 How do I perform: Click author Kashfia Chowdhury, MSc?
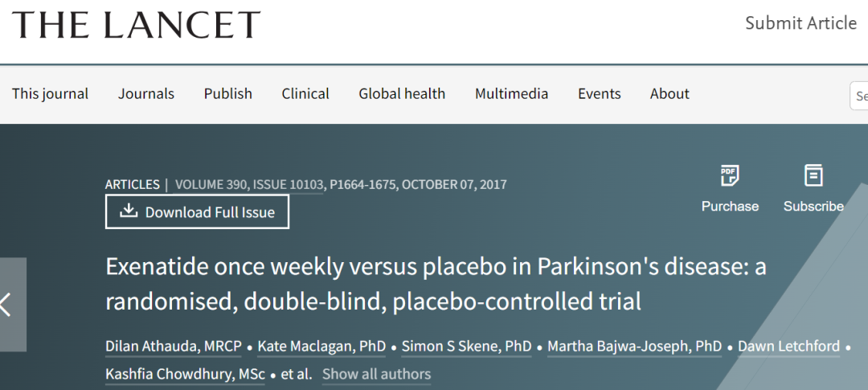[x=186, y=375]
